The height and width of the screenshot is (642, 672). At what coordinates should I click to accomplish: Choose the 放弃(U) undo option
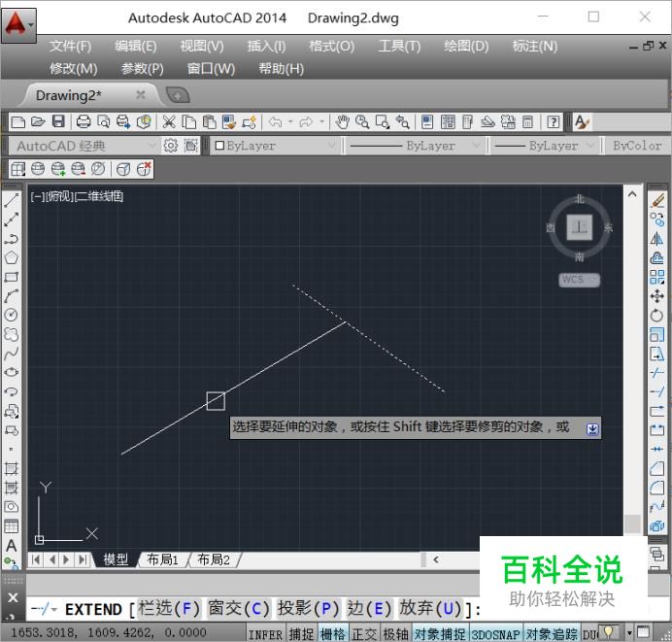tap(430, 609)
